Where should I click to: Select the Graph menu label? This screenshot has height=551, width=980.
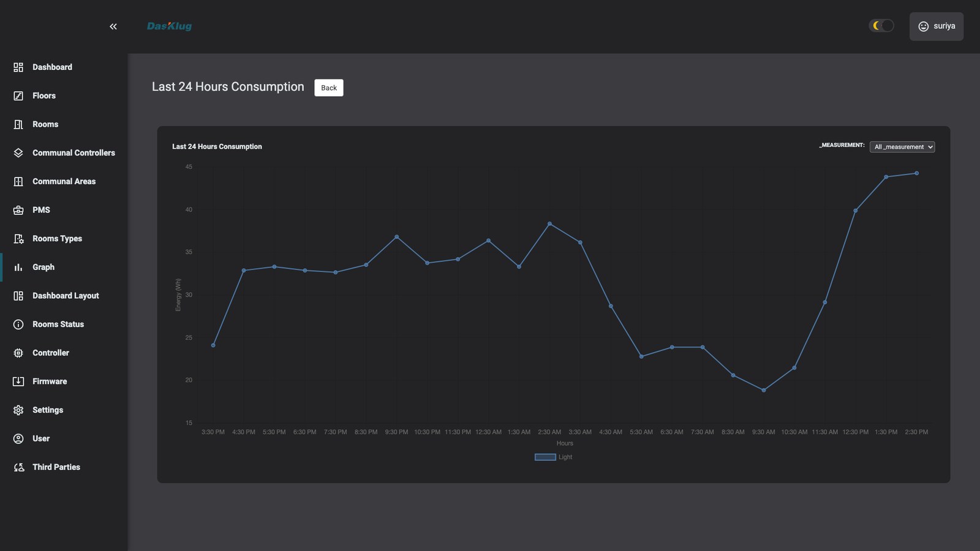pos(43,267)
